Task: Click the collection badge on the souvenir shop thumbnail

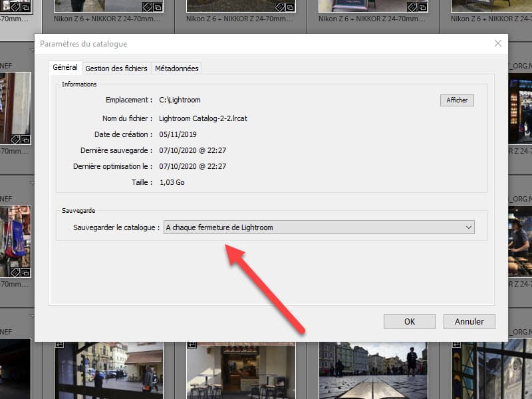Action: click(x=25, y=273)
